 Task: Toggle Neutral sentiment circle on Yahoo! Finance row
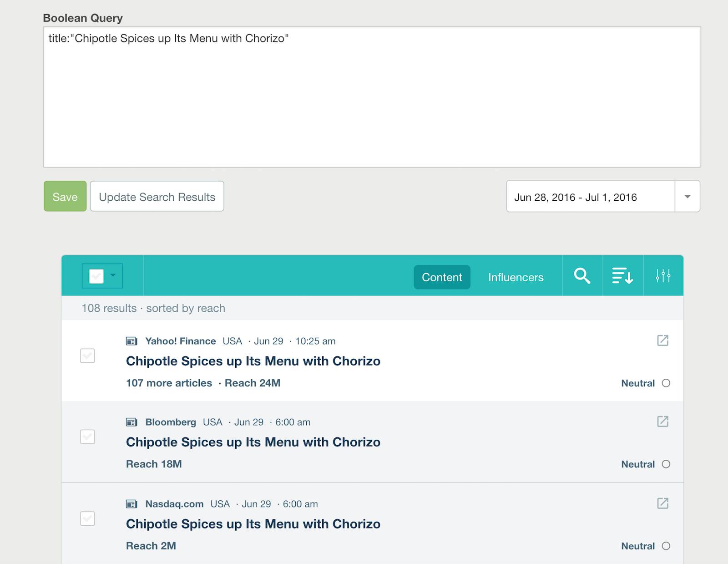666,383
